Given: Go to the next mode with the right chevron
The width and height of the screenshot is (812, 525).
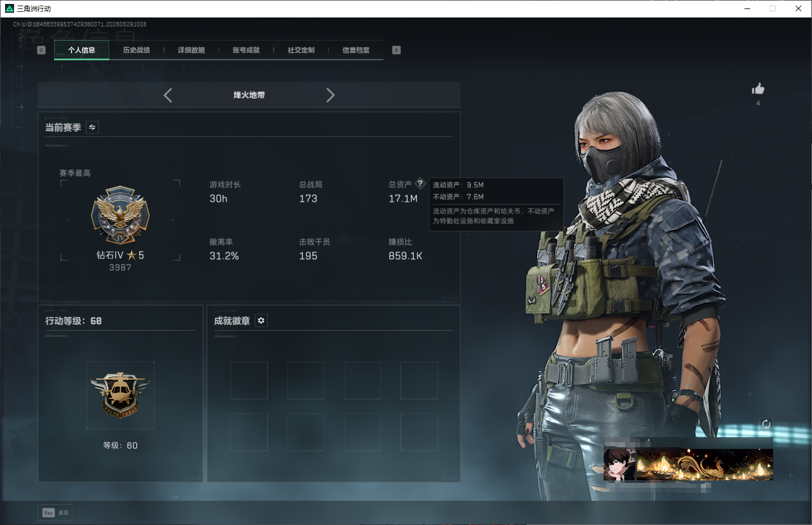Looking at the screenshot, I should pyautogui.click(x=331, y=95).
